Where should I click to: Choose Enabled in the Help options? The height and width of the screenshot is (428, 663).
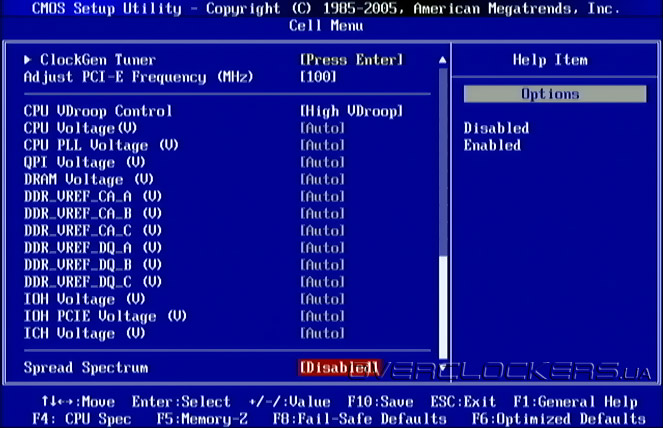[x=492, y=145]
